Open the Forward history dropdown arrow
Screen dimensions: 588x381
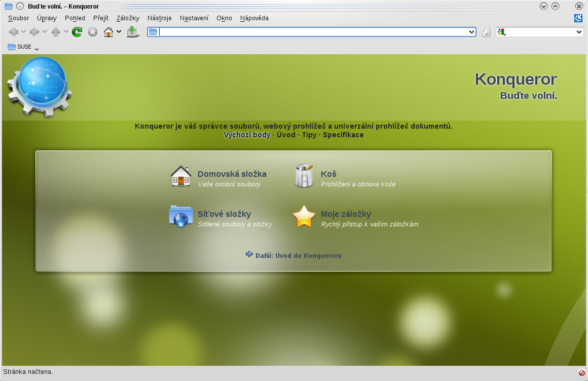pos(45,32)
